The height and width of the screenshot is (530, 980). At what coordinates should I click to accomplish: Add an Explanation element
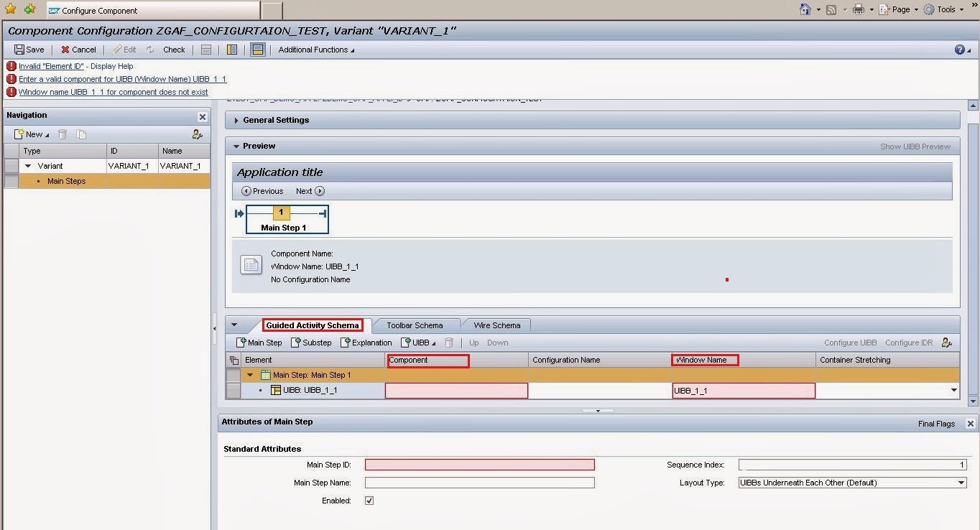[366, 343]
